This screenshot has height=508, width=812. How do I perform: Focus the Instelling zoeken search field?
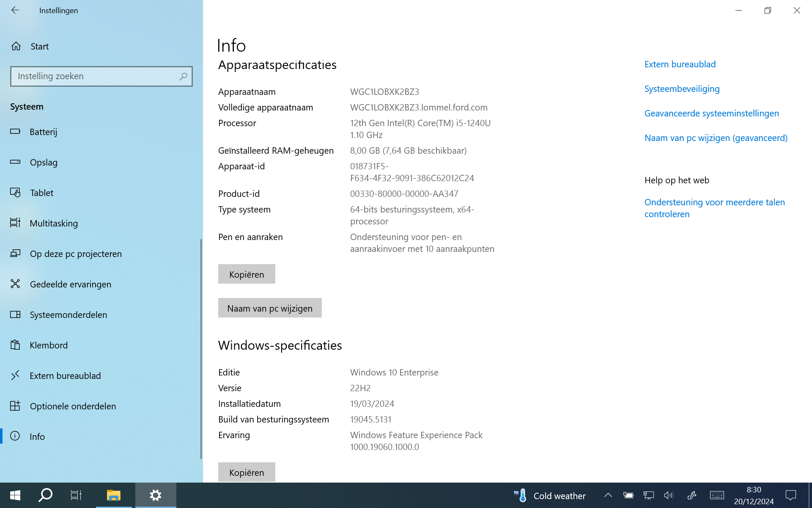tap(101, 76)
